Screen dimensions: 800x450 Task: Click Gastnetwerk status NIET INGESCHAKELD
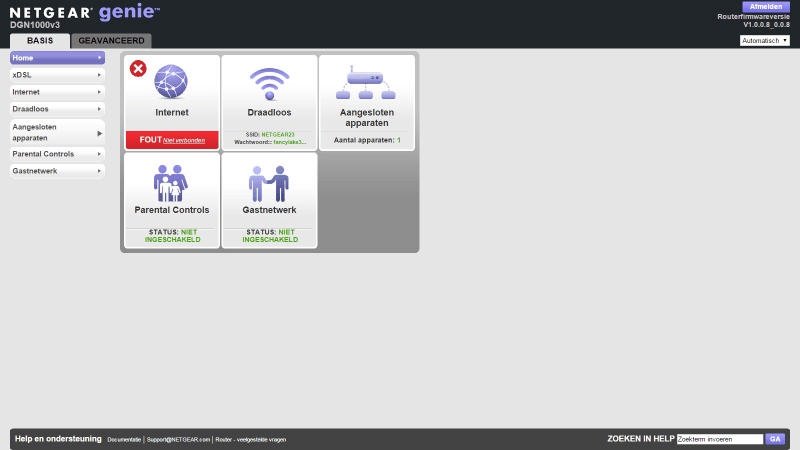pyautogui.click(x=270, y=236)
